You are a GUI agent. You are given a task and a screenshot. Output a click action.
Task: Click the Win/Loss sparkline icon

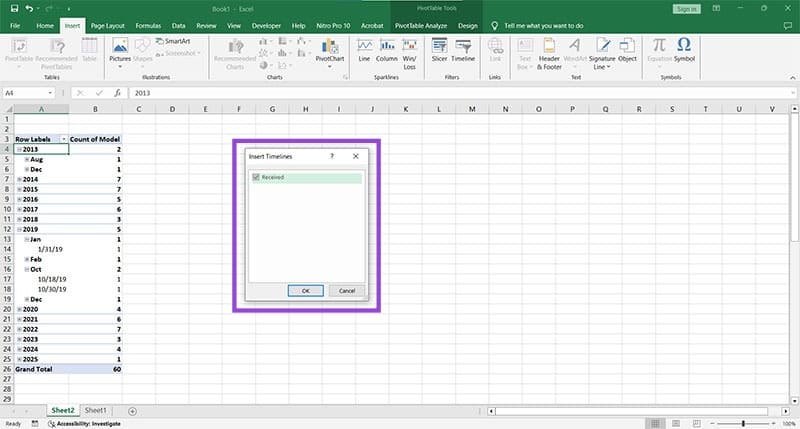(x=410, y=51)
